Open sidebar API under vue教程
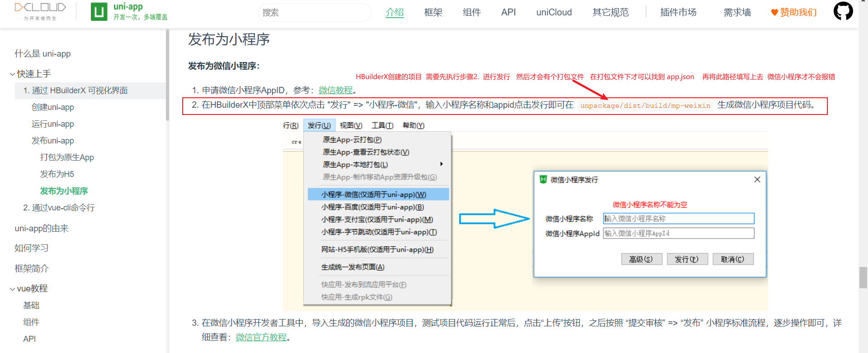The width and height of the screenshot is (868, 353). click(x=29, y=339)
